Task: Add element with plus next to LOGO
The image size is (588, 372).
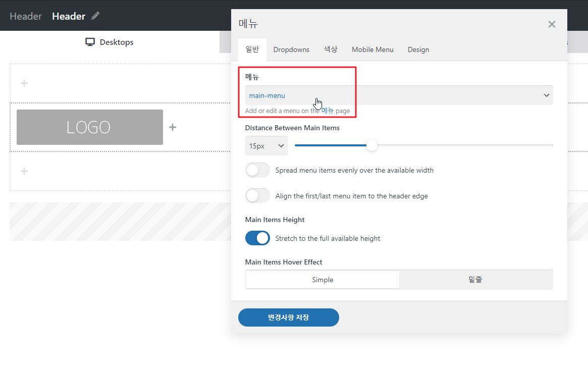Action: coord(173,127)
